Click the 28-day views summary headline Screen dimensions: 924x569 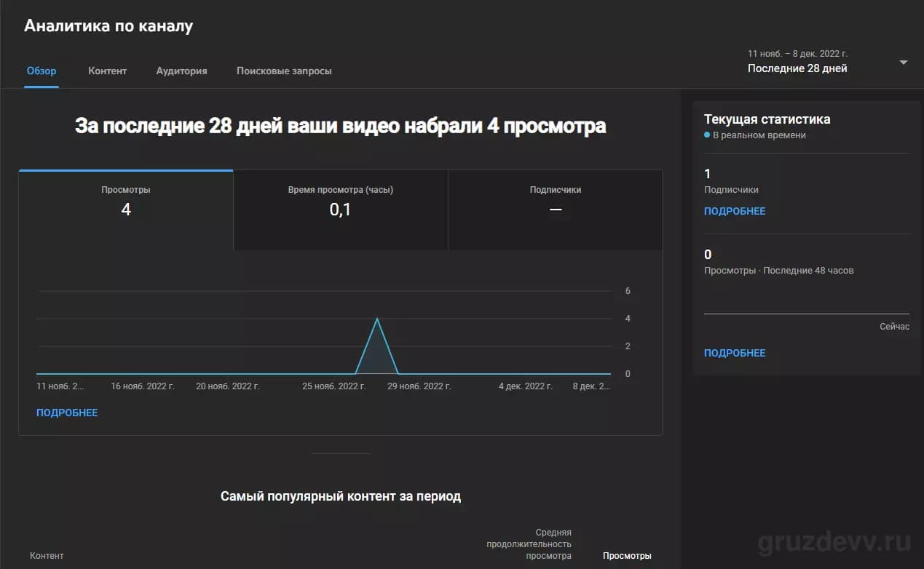pos(341,126)
